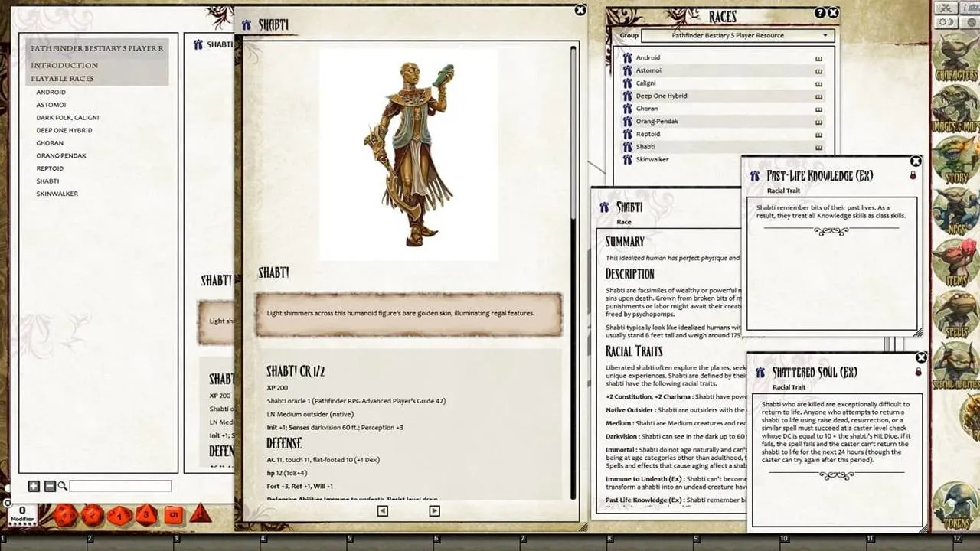Open the book icon on the Android row
The image size is (980, 551).
[x=818, y=58]
